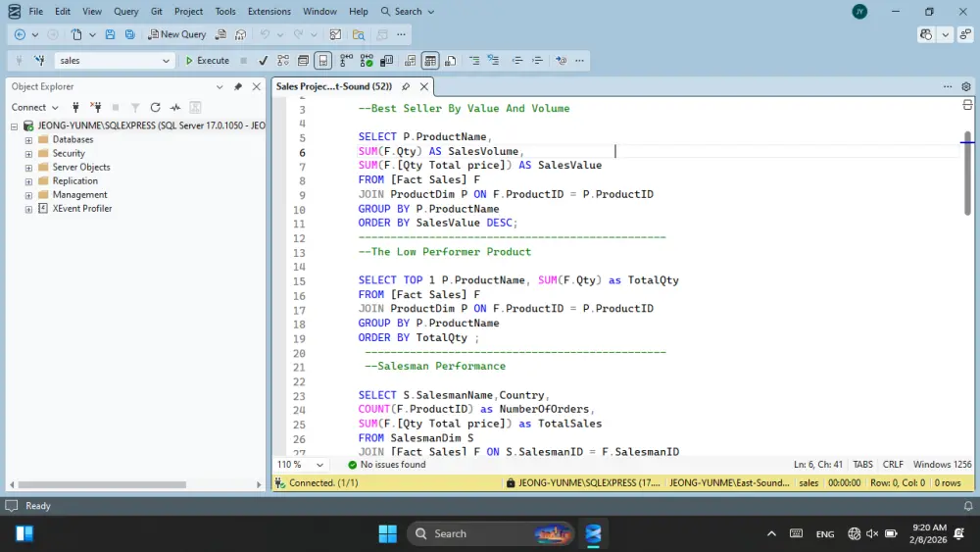Expand the Security folder node
This screenshot has width=980, height=552.
tap(28, 154)
